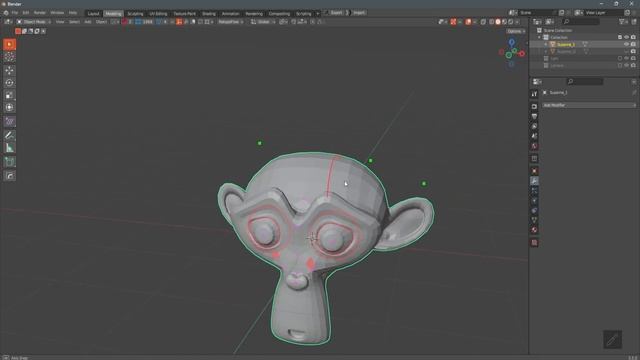Open the Add Modifier dropdown

coord(589,105)
